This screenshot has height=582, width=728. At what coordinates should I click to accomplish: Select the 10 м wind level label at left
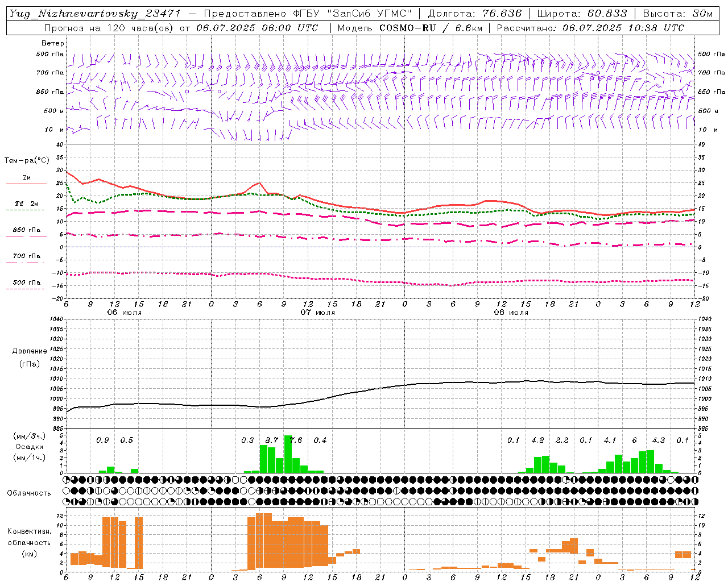(x=54, y=130)
